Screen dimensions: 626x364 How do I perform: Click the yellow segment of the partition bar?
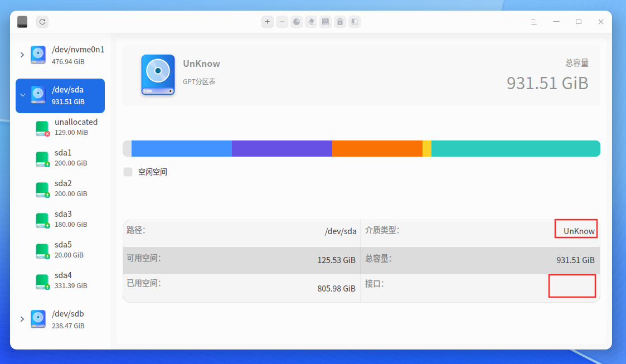click(x=427, y=148)
